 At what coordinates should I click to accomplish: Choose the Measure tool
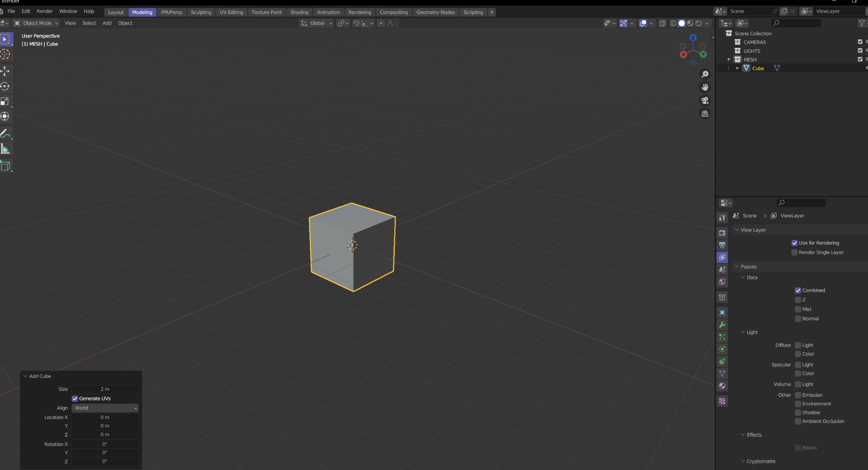5,149
